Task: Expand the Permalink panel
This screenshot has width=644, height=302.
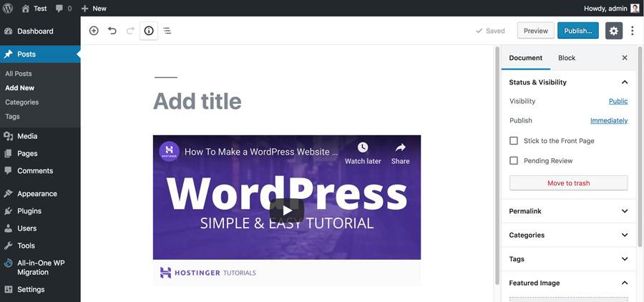Action: (x=568, y=211)
